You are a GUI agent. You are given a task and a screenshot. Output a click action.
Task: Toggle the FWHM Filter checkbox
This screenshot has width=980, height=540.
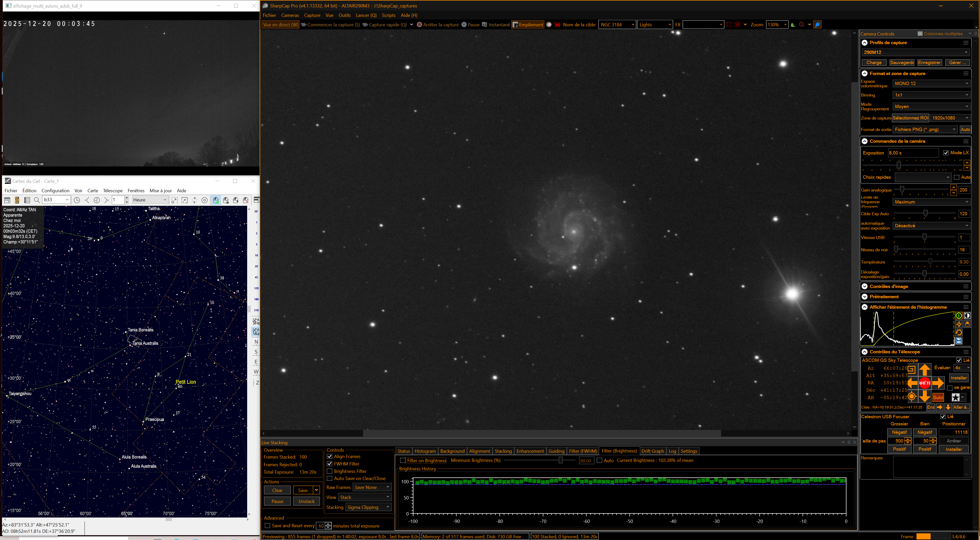pos(329,464)
